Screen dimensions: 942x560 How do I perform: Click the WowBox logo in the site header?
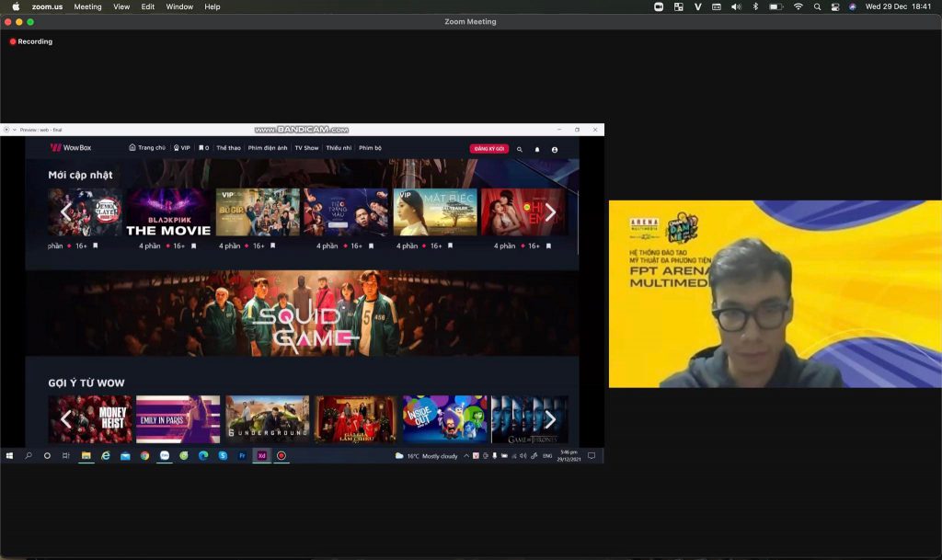click(71, 148)
